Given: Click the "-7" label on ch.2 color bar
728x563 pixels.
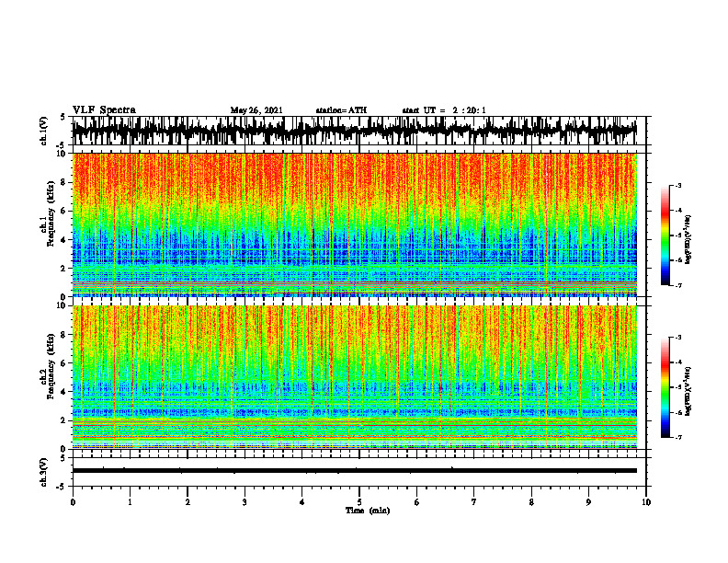Looking at the screenshot, I should point(677,437).
